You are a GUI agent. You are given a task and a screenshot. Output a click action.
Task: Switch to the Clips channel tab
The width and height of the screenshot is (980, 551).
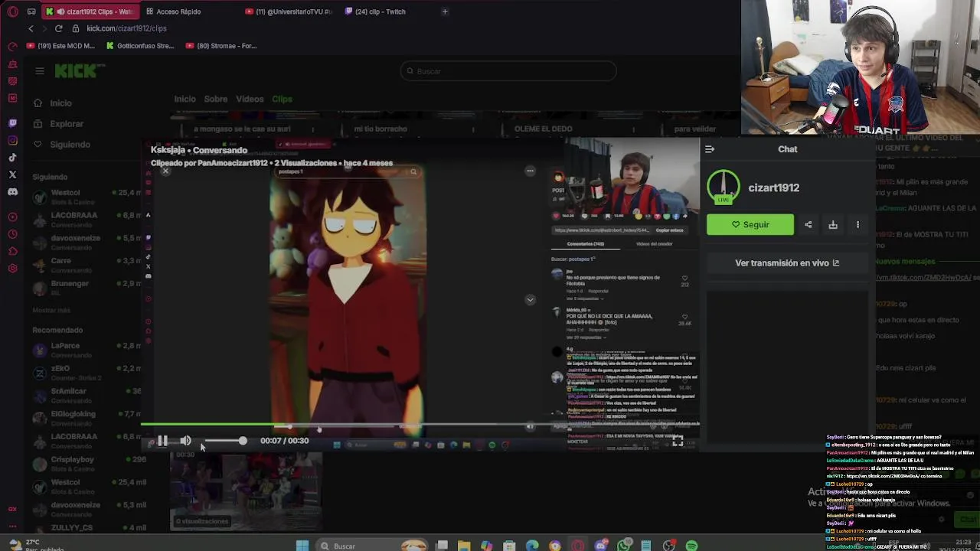click(x=282, y=99)
